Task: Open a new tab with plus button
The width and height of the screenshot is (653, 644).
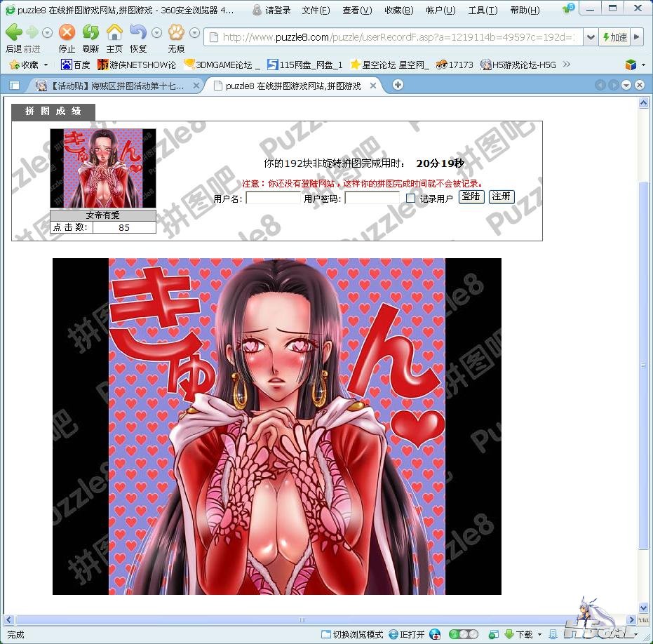Action: (x=398, y=85)
